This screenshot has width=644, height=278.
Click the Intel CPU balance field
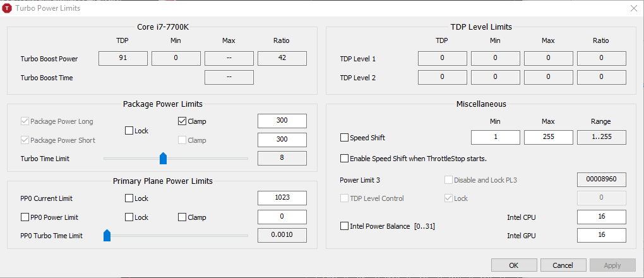pyautogui.click(x=602, y=217)
